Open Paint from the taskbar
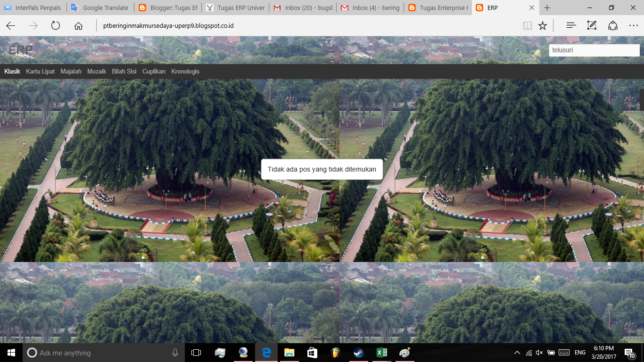The width and height of the screenshot is (644, 362). (405, 353)
